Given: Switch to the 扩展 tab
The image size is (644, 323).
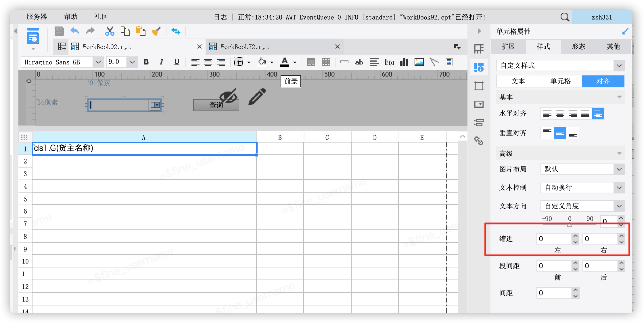Looking at the screenshot, I should coord(508,47).
